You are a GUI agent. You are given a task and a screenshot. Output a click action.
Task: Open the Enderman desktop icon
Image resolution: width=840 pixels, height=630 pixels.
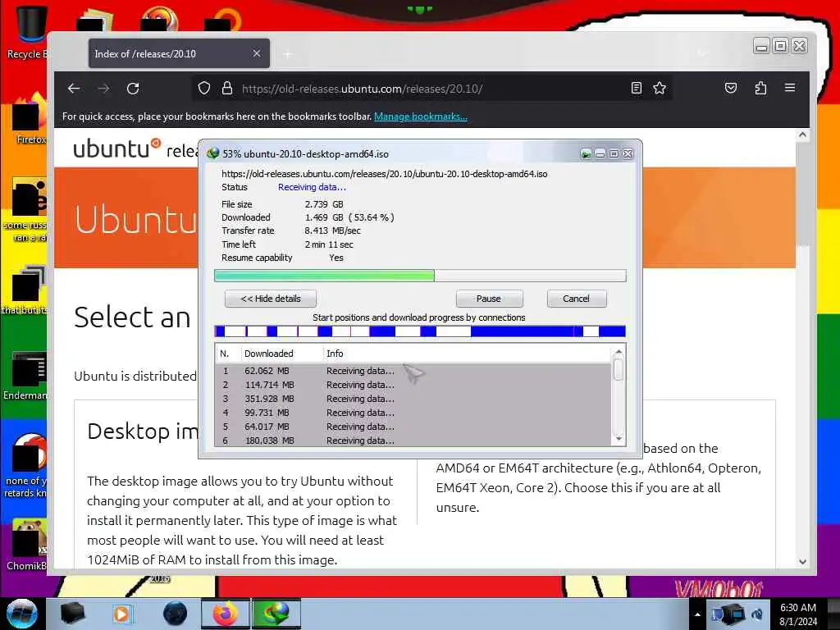coord(25,376)
